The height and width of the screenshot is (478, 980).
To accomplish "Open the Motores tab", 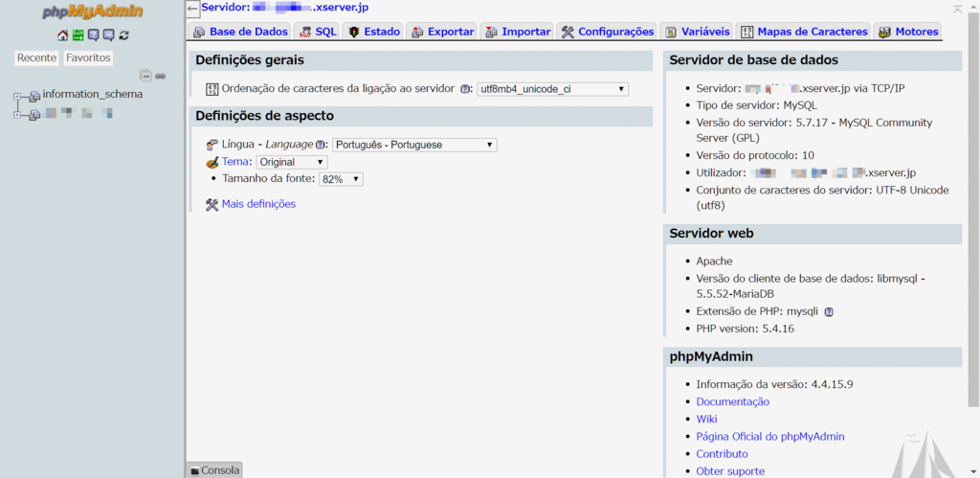I will tap(907, 32).
